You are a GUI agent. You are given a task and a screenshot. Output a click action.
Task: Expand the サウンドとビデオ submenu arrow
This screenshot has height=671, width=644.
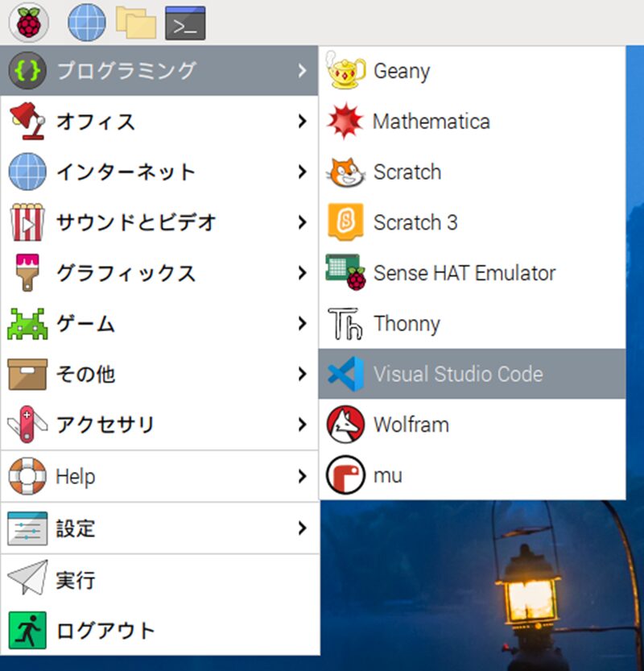[x=303, y=222]
